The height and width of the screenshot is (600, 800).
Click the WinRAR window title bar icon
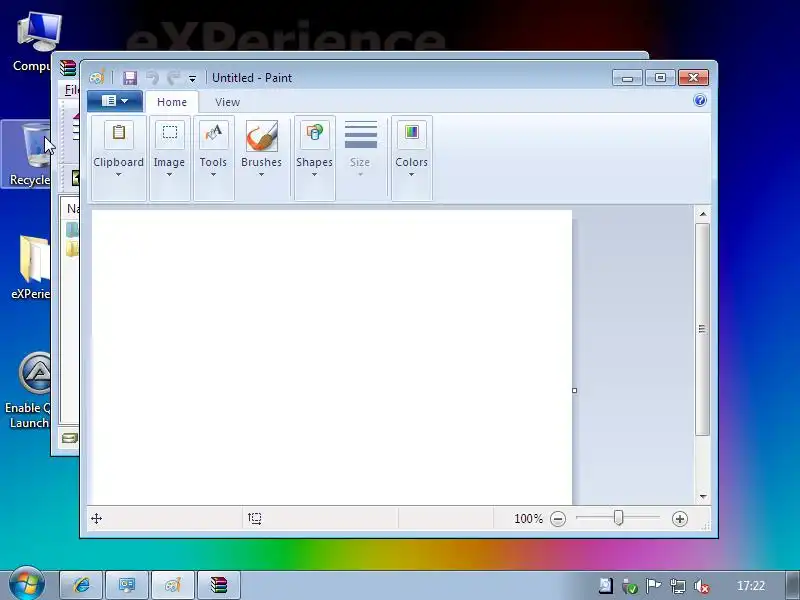(67, 68)
